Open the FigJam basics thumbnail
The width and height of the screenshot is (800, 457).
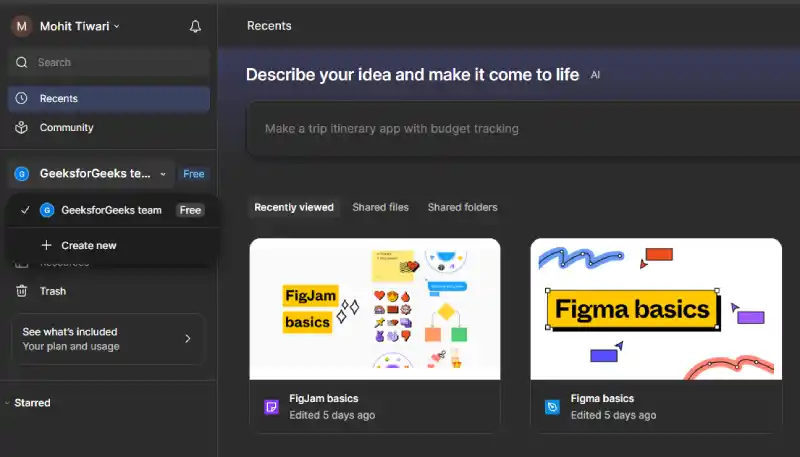tap(375, 309)
